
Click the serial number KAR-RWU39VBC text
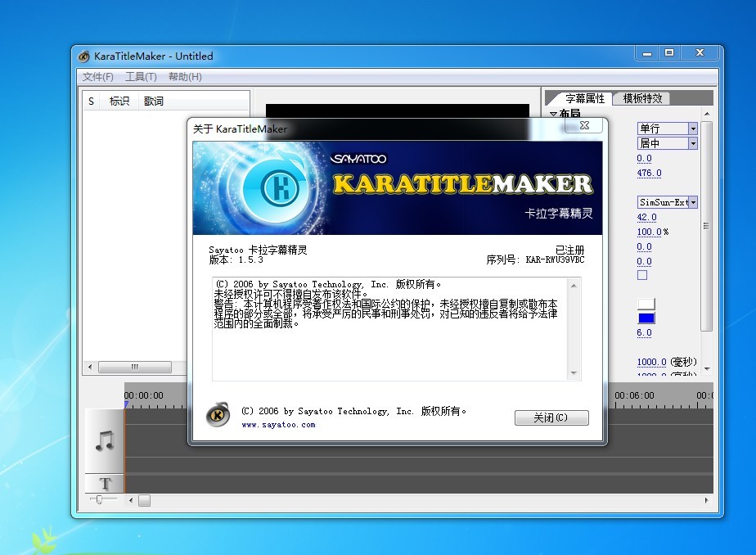pyautogui.click(x=555, y=259)
